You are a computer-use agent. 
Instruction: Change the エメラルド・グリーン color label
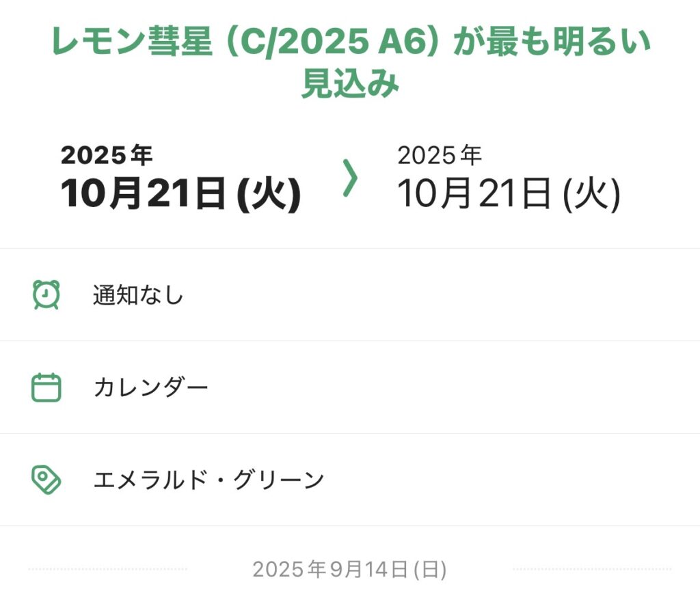click(208, 480)
